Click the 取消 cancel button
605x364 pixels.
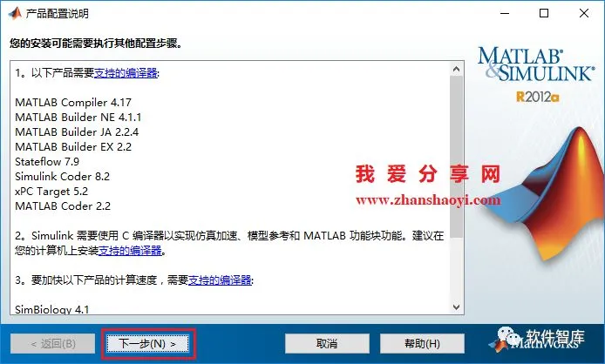coord(327,344)
